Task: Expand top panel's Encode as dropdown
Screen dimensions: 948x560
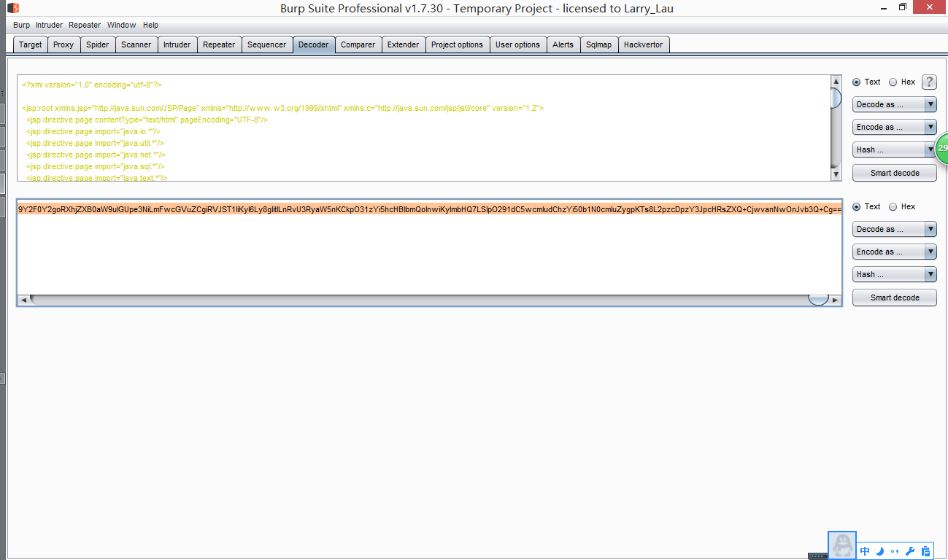Action: coord(894,127)
